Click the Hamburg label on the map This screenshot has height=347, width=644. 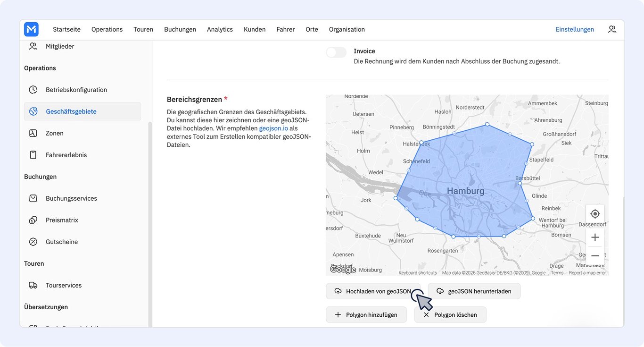[465, 191]
